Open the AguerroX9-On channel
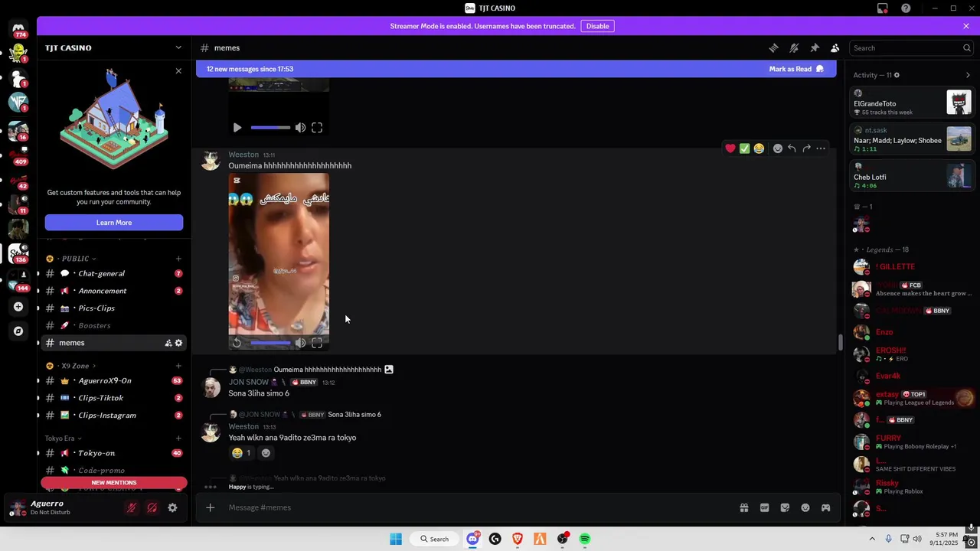Image resolution: width=980 pixels, height=551 pixels. (113, 380)
